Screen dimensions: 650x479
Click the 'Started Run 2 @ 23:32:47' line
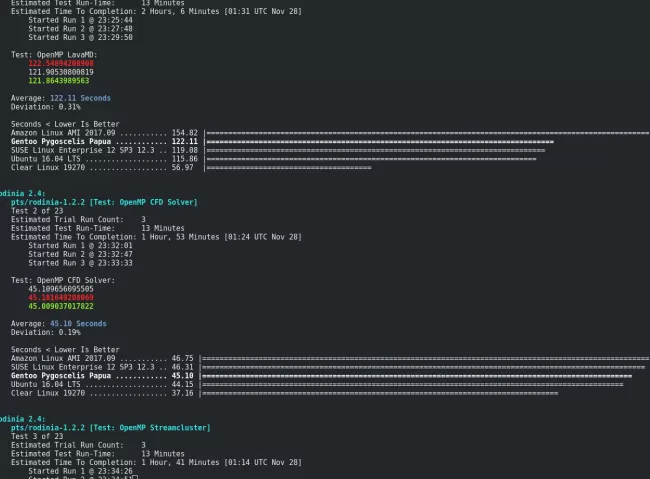80,254
